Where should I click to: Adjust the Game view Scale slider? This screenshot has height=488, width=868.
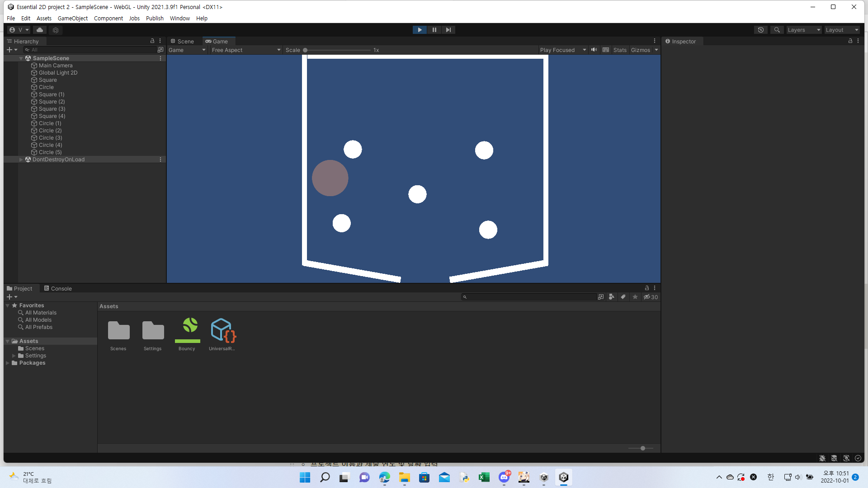click(305, 50)
